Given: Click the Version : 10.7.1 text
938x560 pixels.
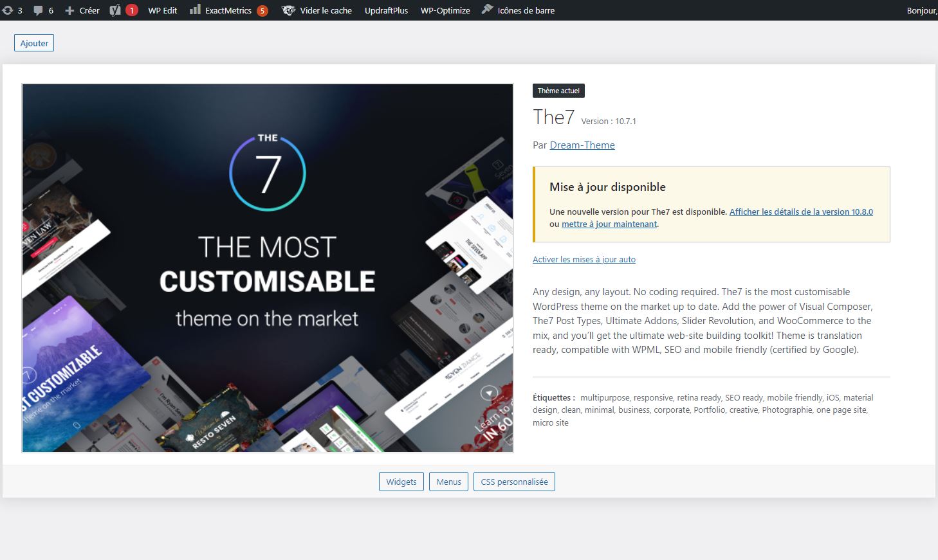Looking at the screenshot, I should pyautogui.click(x=609, y=121).
